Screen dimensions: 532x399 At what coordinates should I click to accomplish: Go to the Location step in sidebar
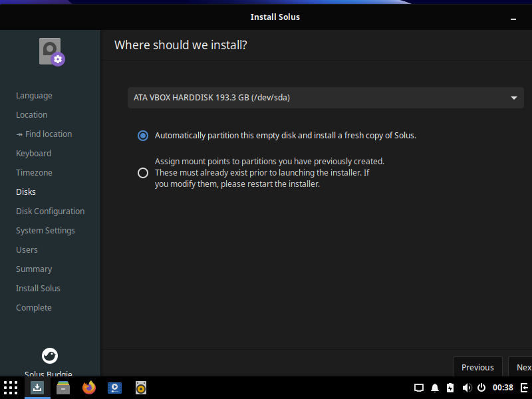pyautogui.click(x=31, y=114)
